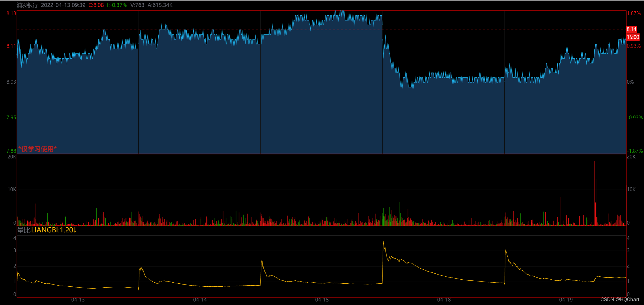644x305 pixels.
Task: Select the 04-13 date label
Action: click(78, 300)
